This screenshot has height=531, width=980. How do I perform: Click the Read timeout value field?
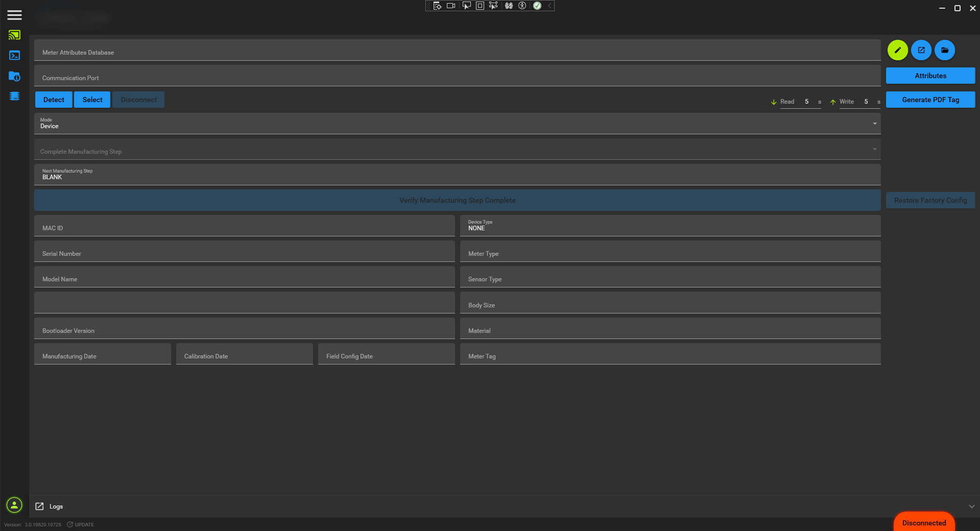pyautogui.click(x=807, y=102)
